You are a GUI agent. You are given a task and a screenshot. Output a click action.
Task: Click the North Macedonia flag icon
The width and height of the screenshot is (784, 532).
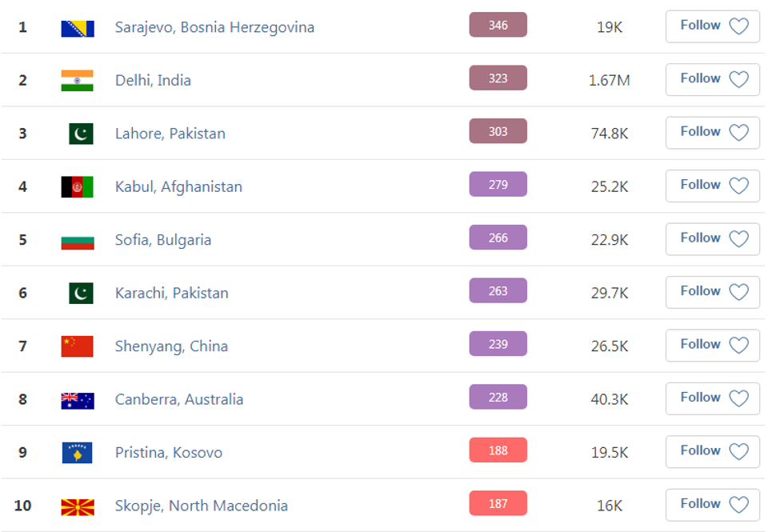[x=78, y=506]
